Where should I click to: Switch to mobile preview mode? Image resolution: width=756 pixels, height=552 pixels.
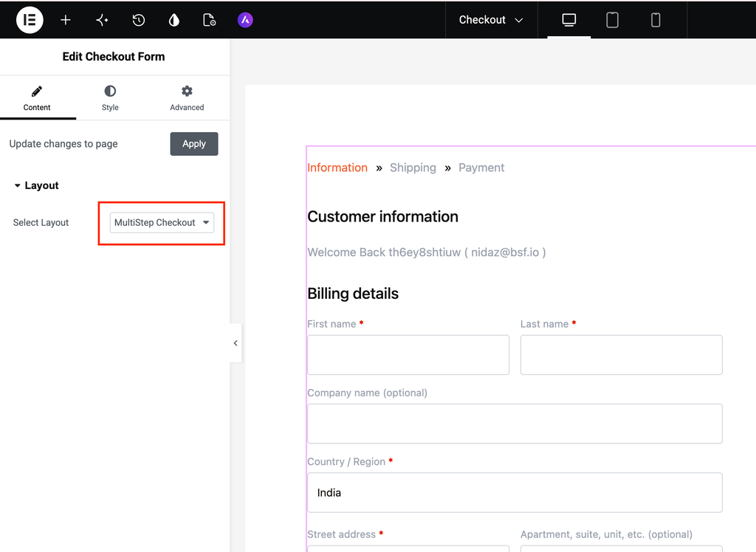click(656, 20)
